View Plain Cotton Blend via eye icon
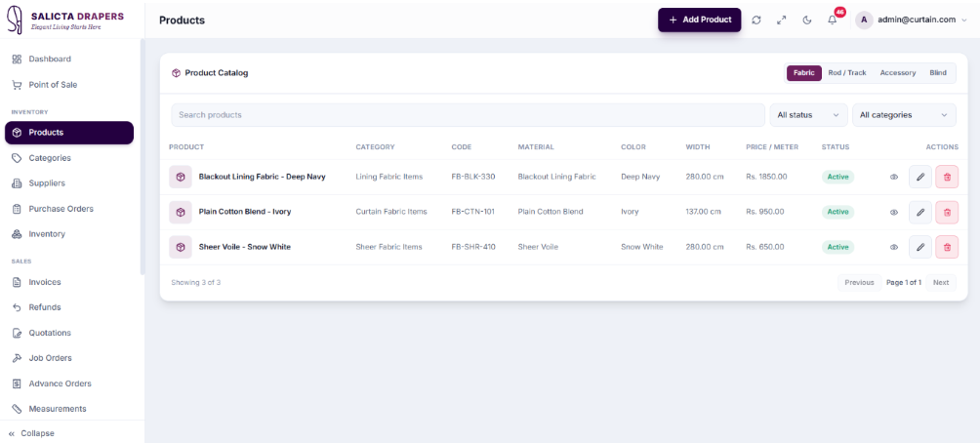This screenshot has width=980, height=443. tap(894, 212)
